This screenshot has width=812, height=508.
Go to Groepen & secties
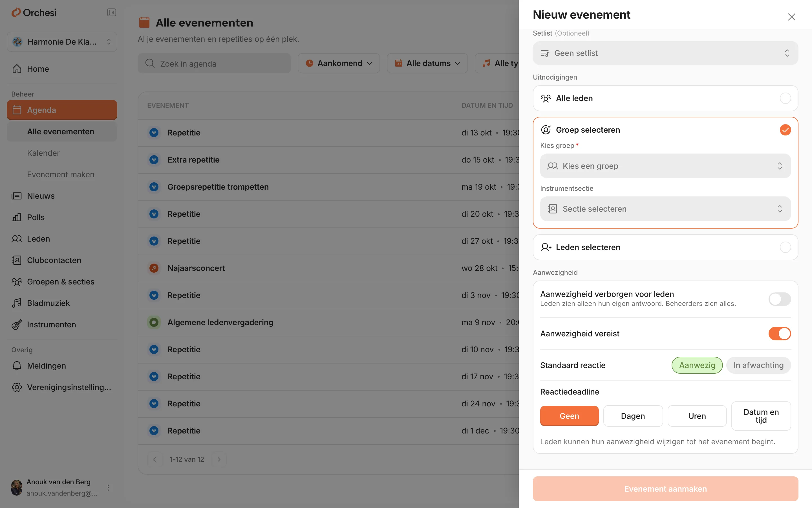(62, 282)
